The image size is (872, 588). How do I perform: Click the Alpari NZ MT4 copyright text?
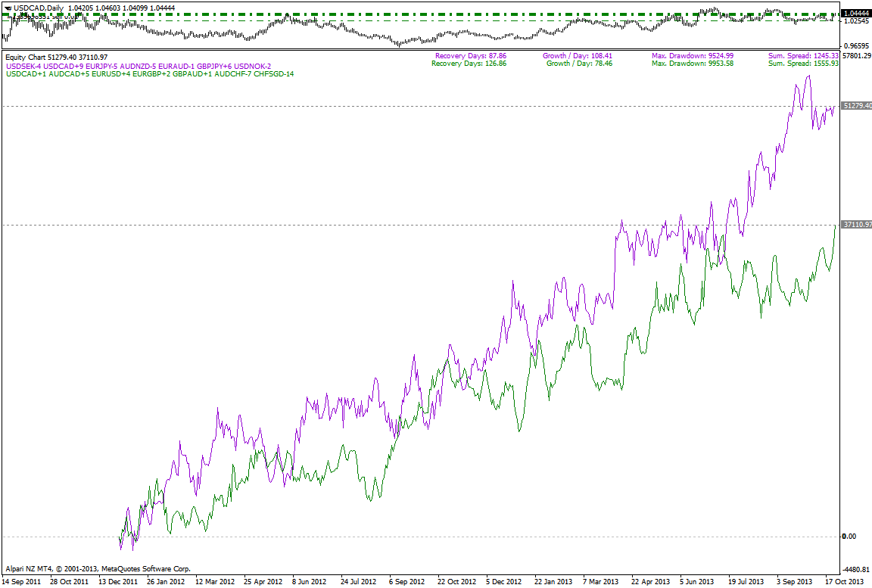pos(98,568)
